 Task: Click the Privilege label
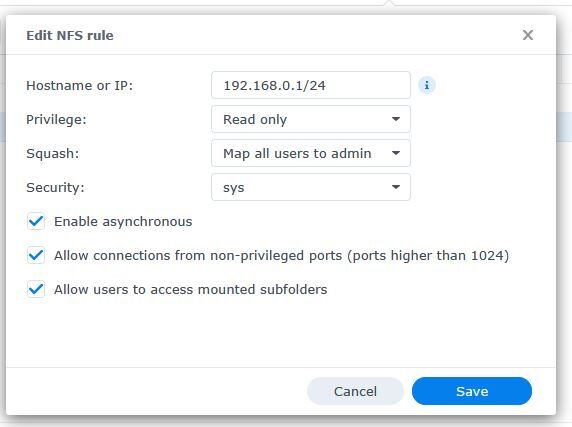point(56,120)
